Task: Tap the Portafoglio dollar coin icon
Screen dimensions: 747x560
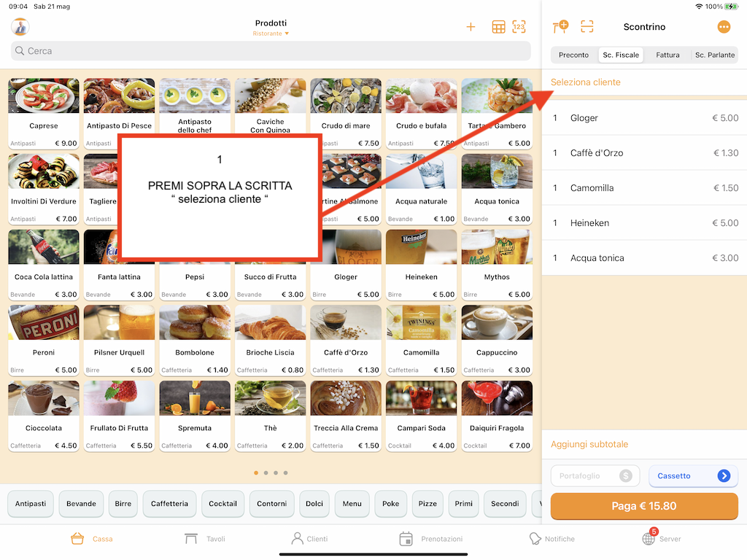Action: [625, 475]
